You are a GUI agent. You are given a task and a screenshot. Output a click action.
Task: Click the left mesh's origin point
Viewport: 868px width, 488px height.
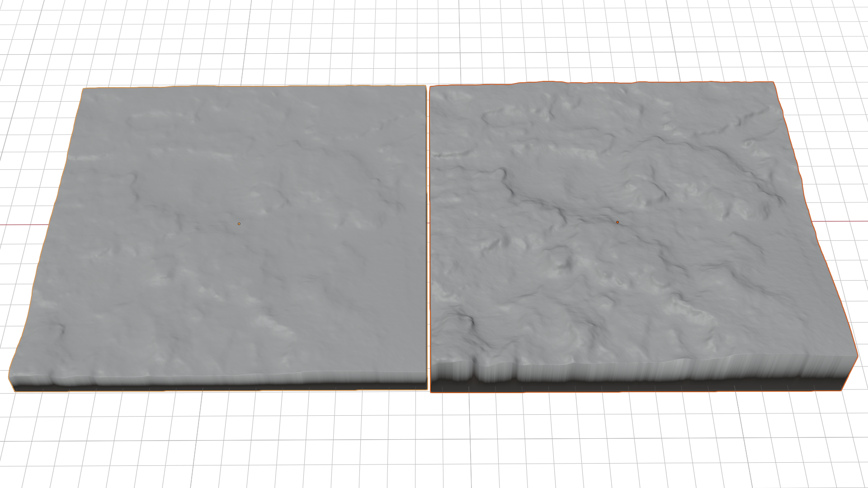(x=239, y=224)
